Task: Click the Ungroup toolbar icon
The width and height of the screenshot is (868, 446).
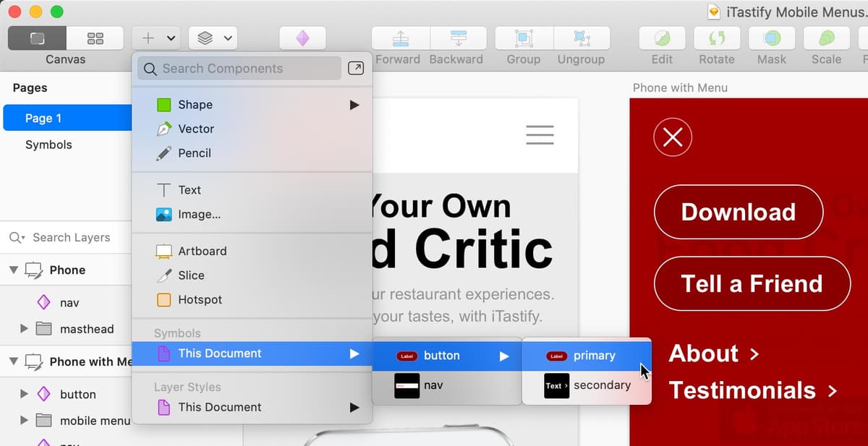Action: (581, 38)
